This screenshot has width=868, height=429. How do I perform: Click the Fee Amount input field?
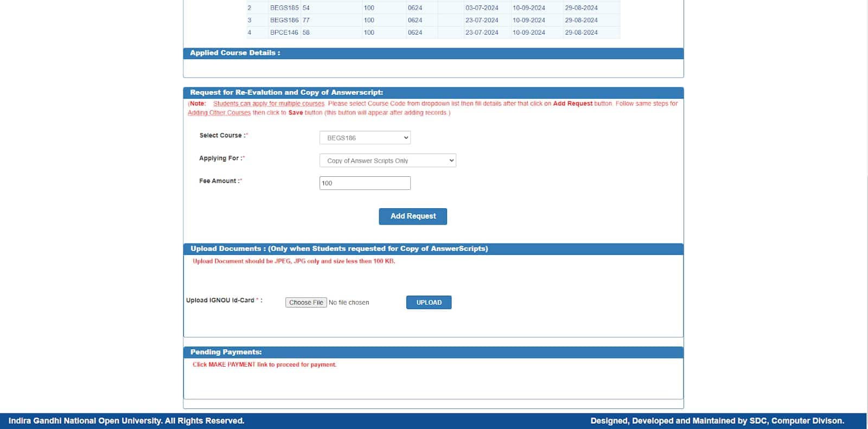point(365,183)
